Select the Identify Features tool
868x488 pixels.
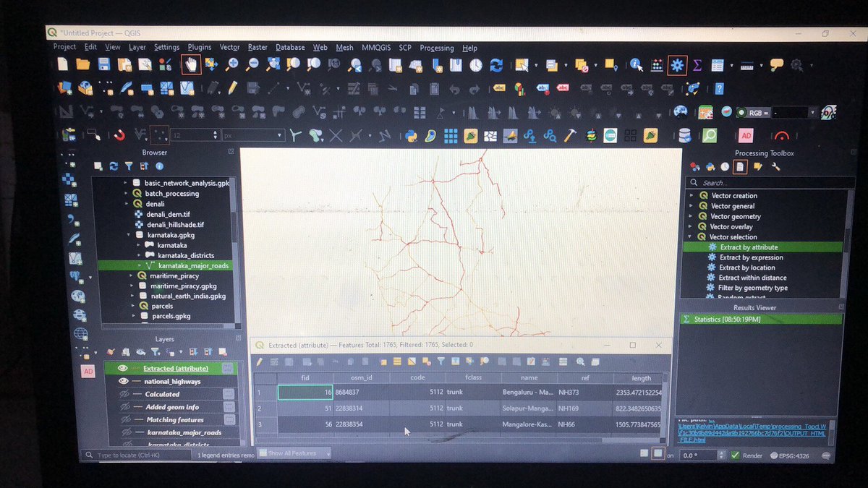coord(636,65)
